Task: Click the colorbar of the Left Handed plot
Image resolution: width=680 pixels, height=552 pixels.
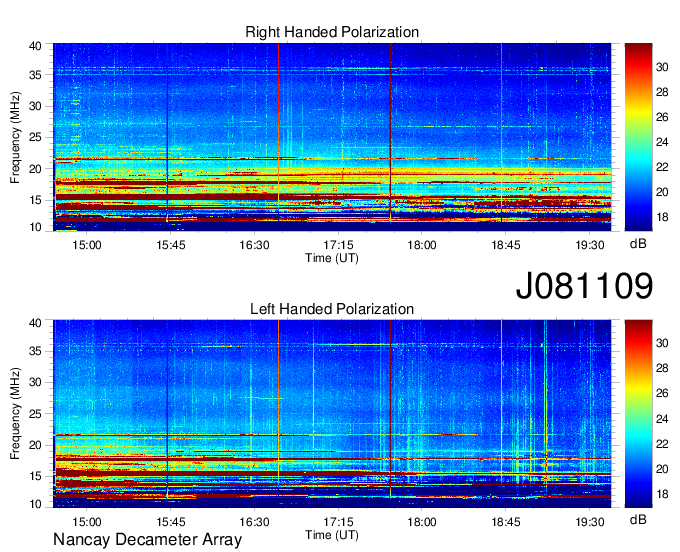Action: (x=638, y=414)
